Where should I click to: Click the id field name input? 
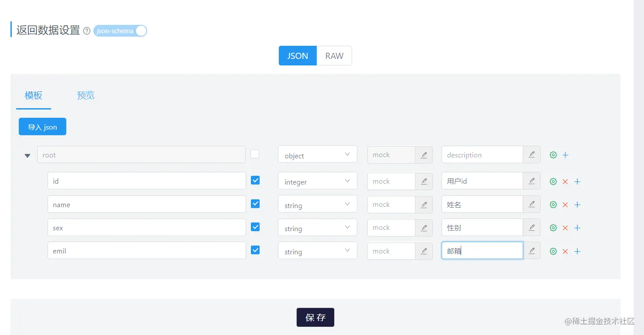click(147, 181)
